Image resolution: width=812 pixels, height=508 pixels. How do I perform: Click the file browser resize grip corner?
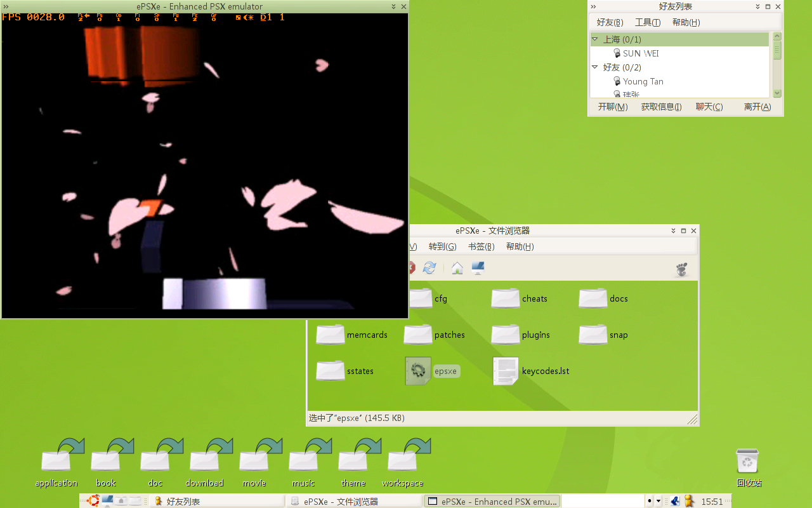693,419
